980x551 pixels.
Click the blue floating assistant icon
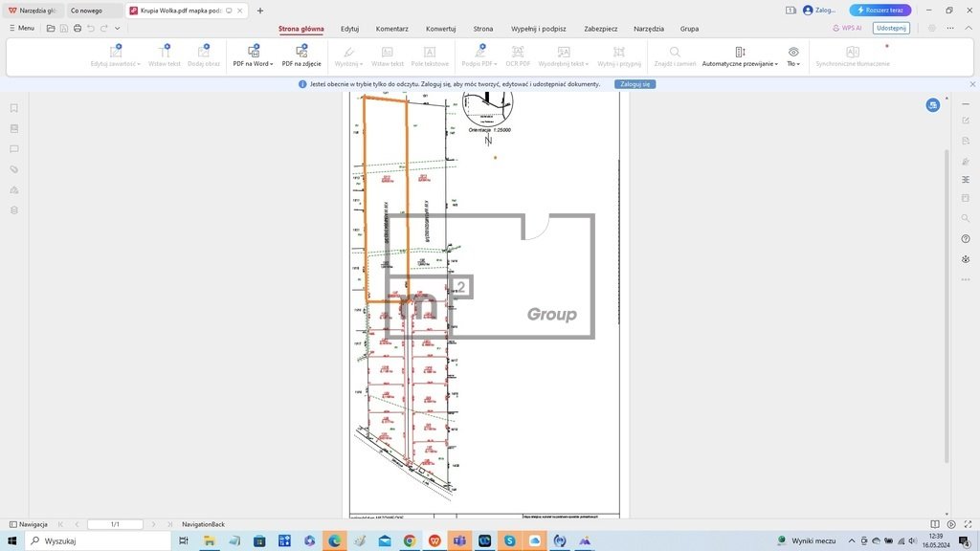click(x=932, y=105)
